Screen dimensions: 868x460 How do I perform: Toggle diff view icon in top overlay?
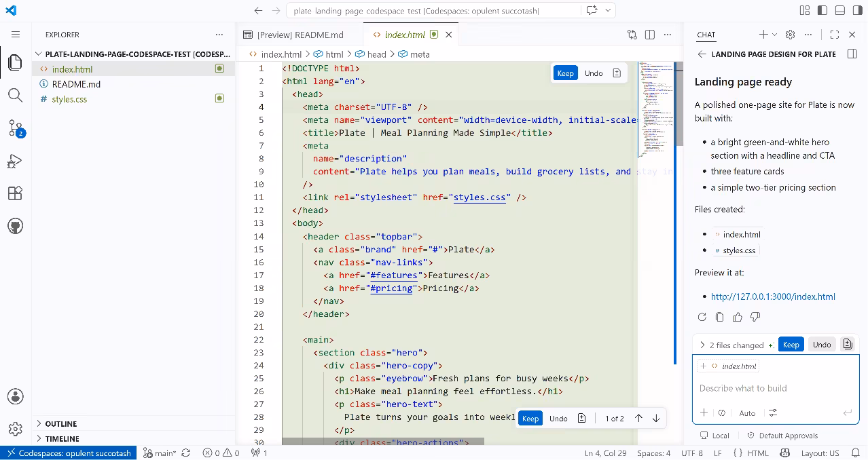tap(617, 73)
